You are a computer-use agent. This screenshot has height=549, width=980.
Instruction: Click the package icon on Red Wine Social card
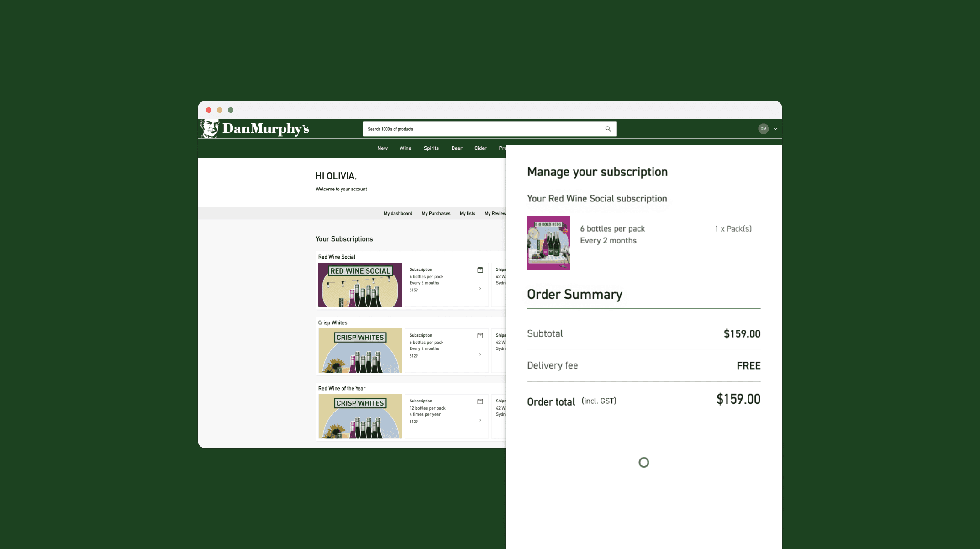click(480, 270)
